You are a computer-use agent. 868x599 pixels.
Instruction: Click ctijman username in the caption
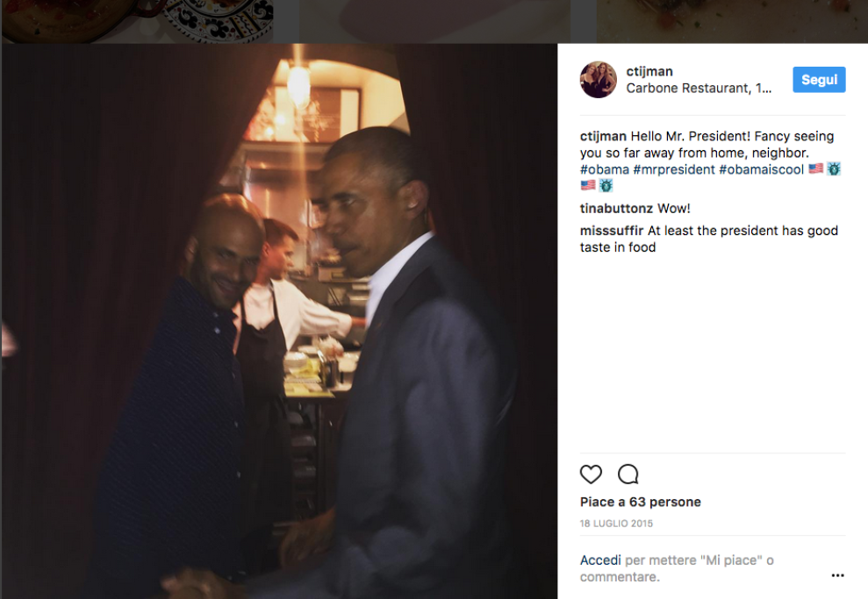pyautogui.click(x=604, y=137)
